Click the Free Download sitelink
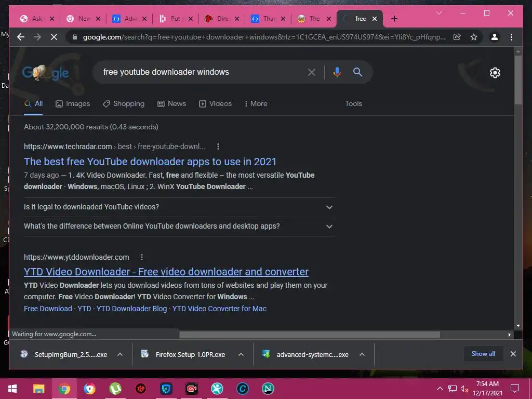532x399 pixels. [x=48, y=309]
